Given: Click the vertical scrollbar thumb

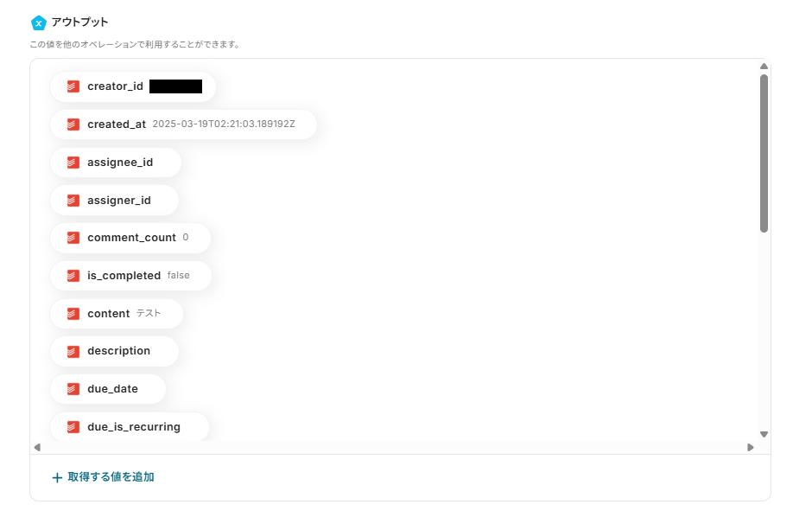Looking at the screenshot, I should click(764, 153).
